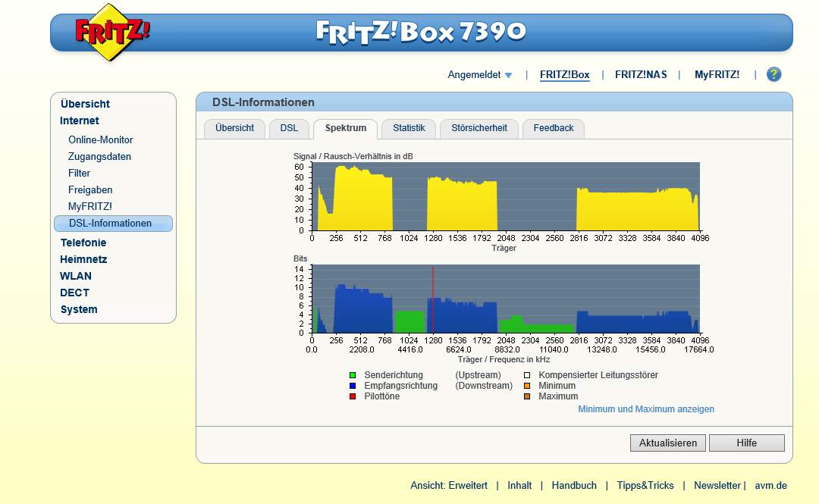Click the 'Signal / Rausch-Verhältnis in dB' label
The height and width of the screenshot is (504, 819).
[353, 156]
